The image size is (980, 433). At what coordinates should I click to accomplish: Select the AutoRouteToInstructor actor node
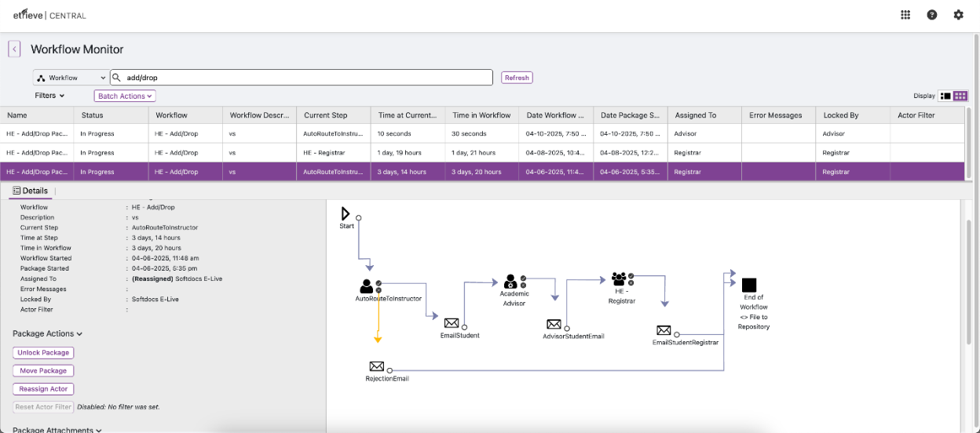367,287
